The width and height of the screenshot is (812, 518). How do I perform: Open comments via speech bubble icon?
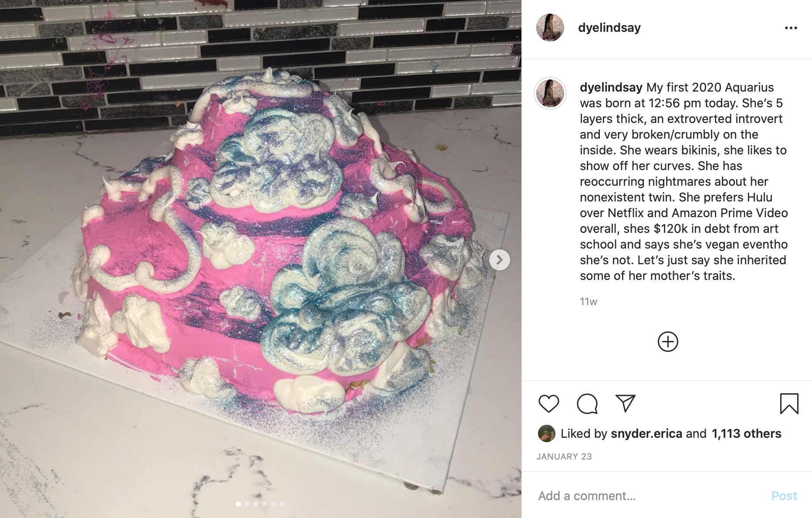coord(587,403)
